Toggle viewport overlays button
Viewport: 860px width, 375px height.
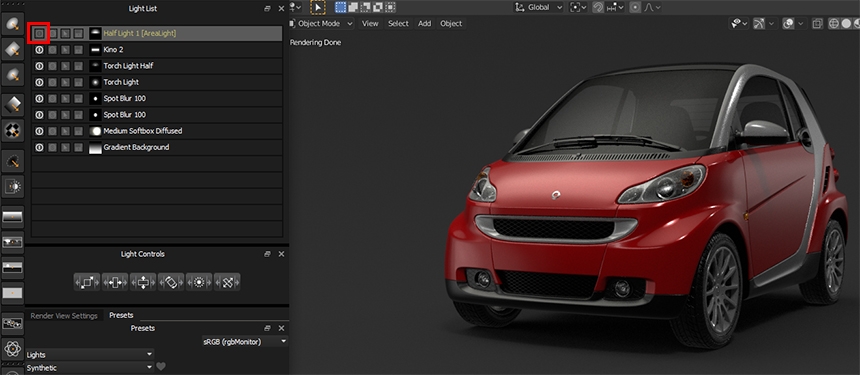click(x=789, y=24)
